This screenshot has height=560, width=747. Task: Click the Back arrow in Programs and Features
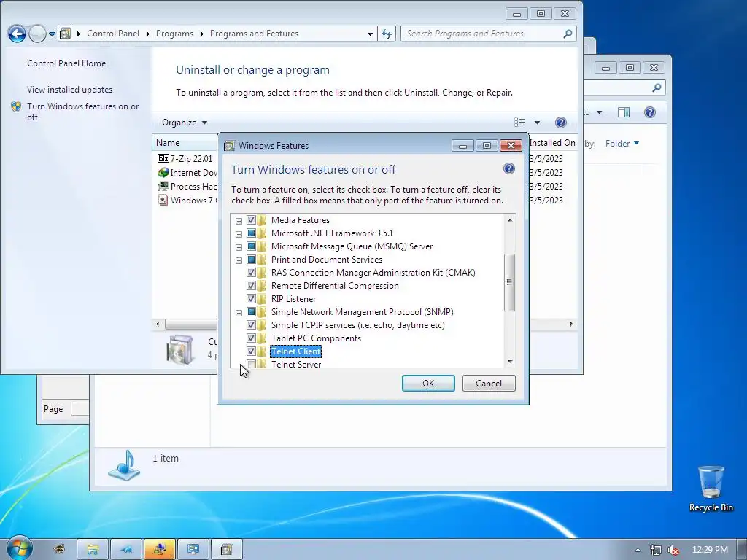tap(17, 34)
